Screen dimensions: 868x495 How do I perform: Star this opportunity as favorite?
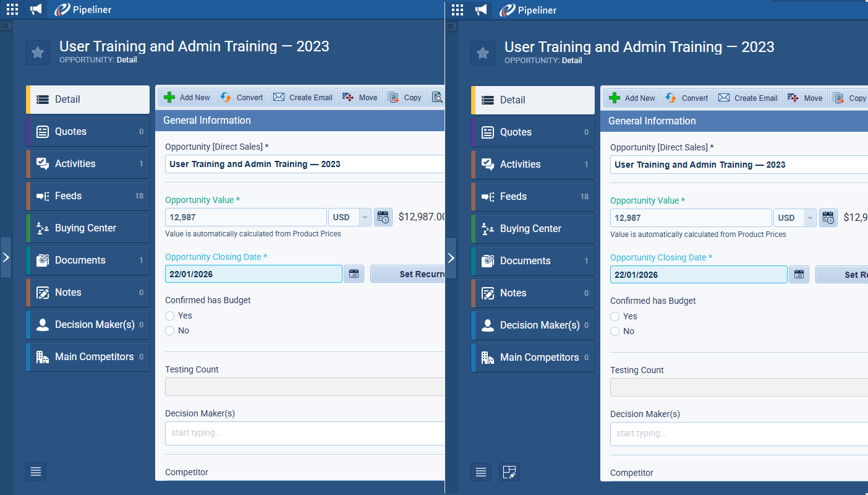[38, 53]
